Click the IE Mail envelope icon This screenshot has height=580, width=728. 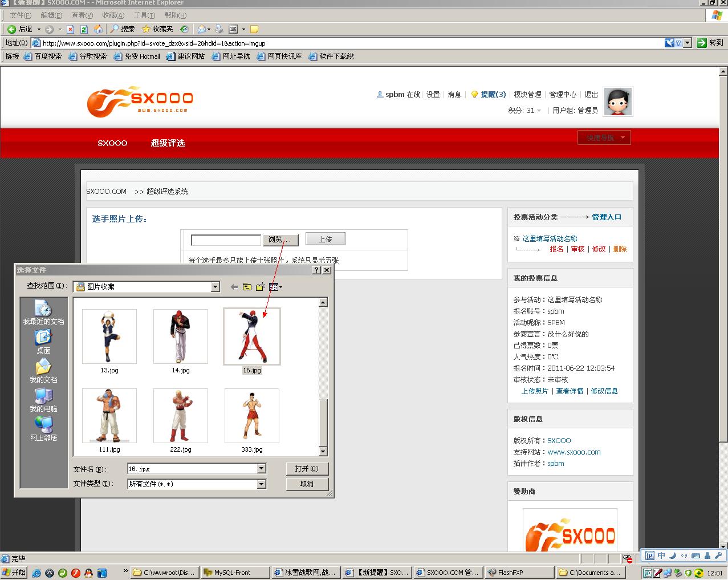pos(201,29)
